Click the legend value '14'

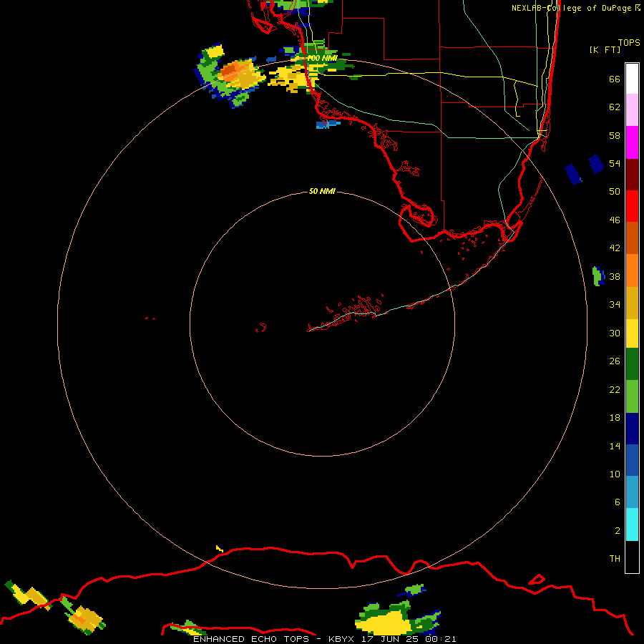click(615, 446)
